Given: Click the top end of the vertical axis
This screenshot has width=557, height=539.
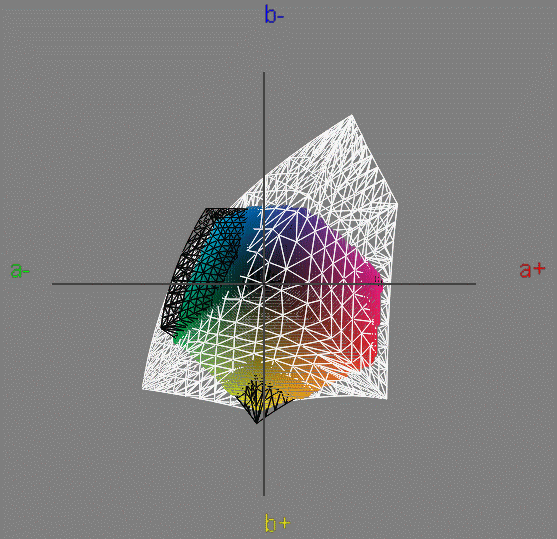Looking at the screenshot, I should pos(264,73).
